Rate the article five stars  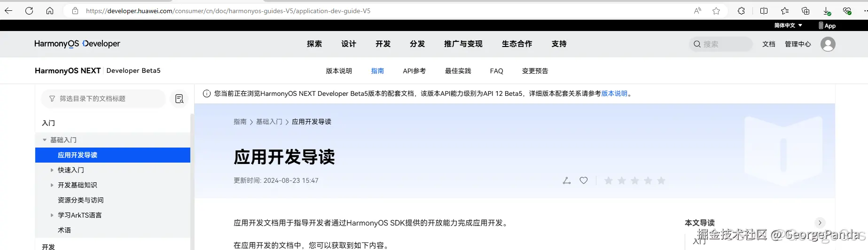pyautogui.click(x=661, y=180)
